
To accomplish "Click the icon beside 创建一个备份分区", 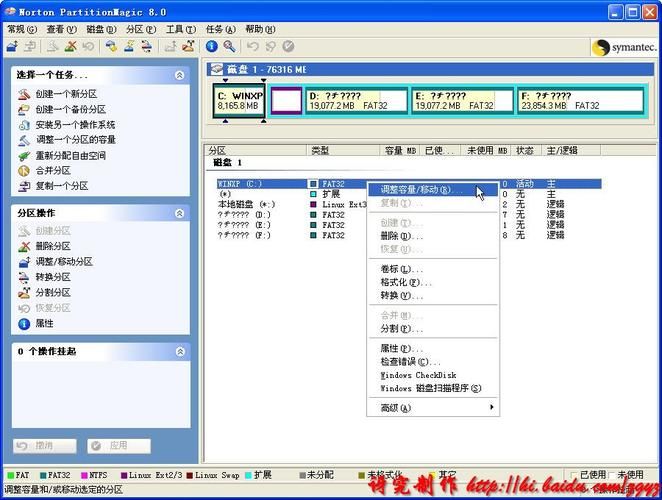I will pos(24,109).
